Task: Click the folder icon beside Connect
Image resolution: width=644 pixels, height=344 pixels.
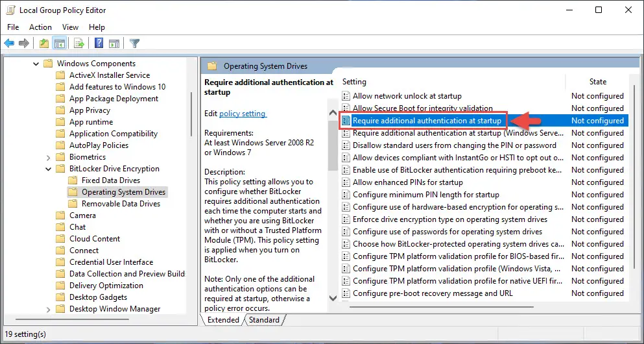Action: click(x=61, y=251)
